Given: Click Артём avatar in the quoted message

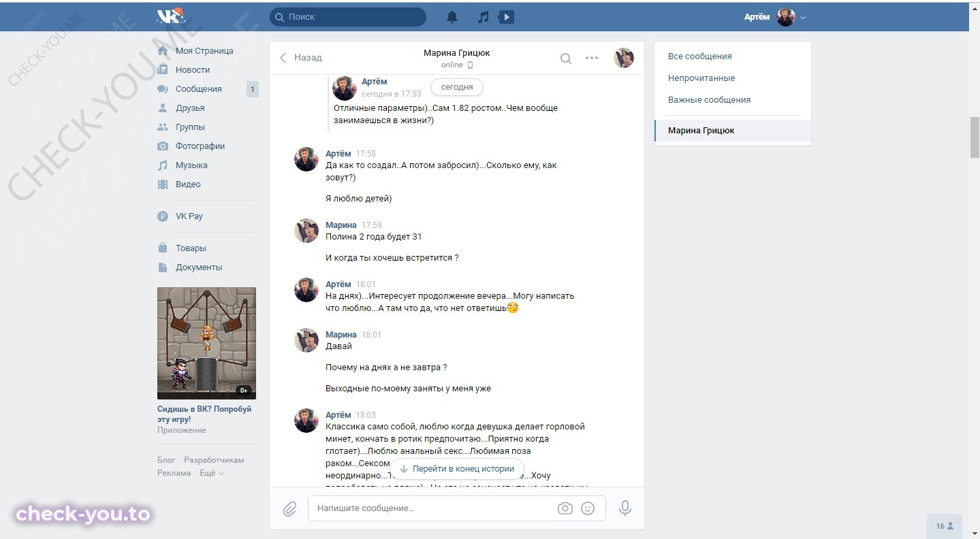Looking at the screenshot, I should [345, 88].
